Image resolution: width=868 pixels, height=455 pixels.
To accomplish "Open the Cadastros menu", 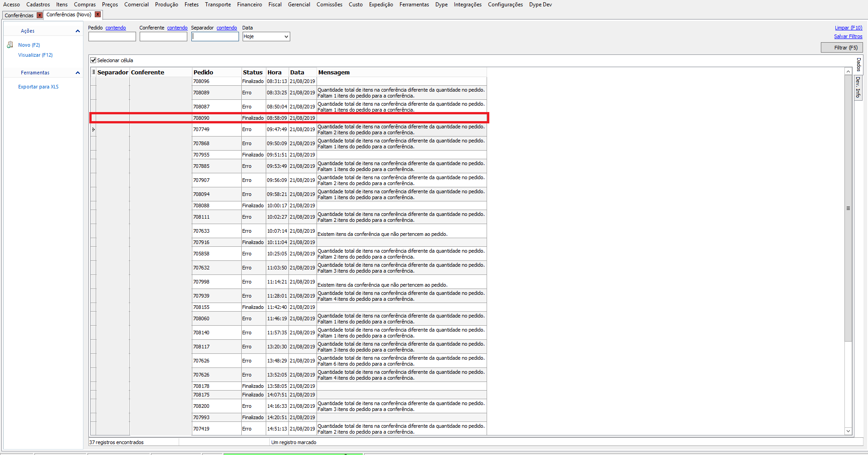I will coord(38,5).
